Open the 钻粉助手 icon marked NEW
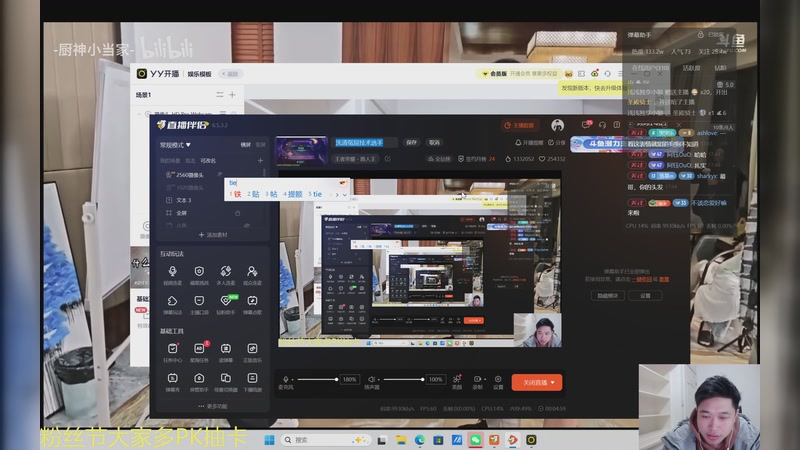The image size is (800, 450). tap(226, 301)
